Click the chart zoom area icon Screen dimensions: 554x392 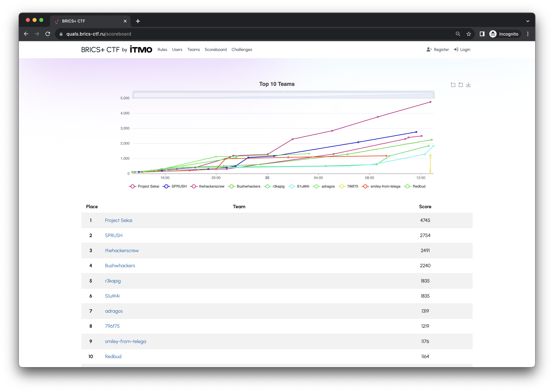pyautogui.click(x=453, y=85)
